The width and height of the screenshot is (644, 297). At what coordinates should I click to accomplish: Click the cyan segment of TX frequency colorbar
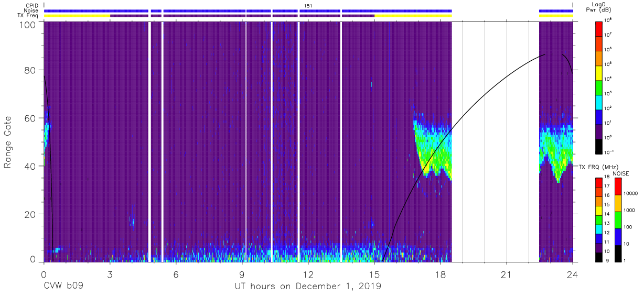click(x=599, y=229)
